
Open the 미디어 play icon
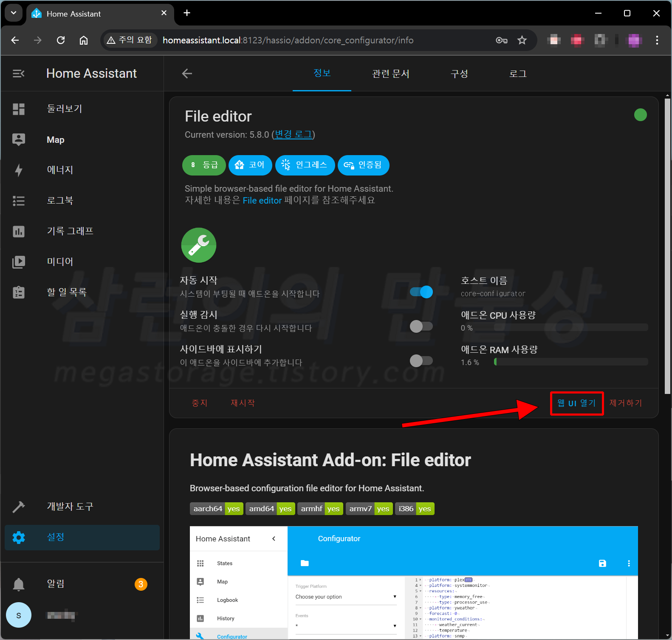click(x=19, y=262)
